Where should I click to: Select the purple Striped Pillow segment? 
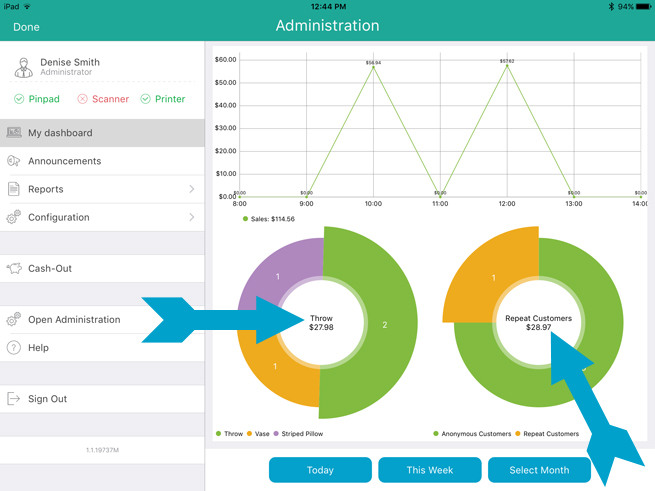[x=278, y=276]
